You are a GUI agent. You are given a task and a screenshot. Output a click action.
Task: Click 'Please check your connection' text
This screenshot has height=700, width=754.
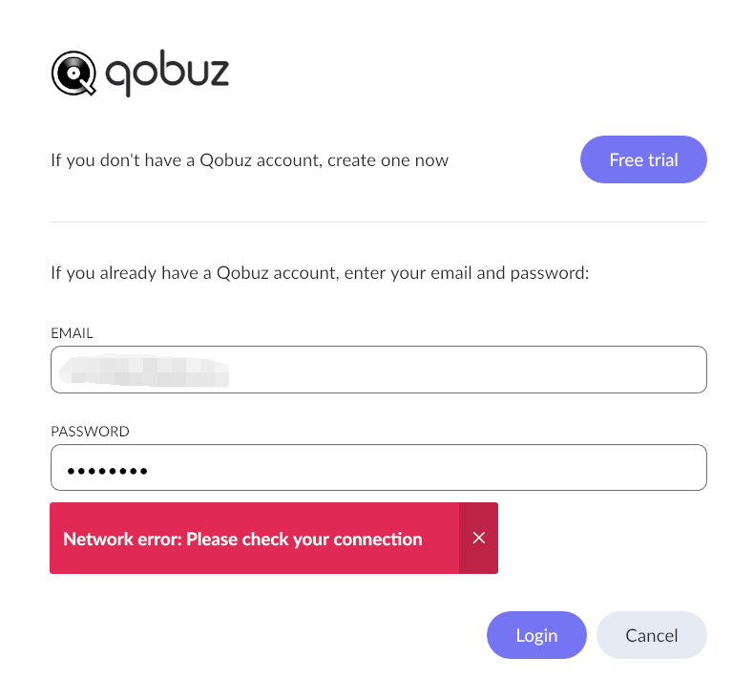click(x=304, y=540)
